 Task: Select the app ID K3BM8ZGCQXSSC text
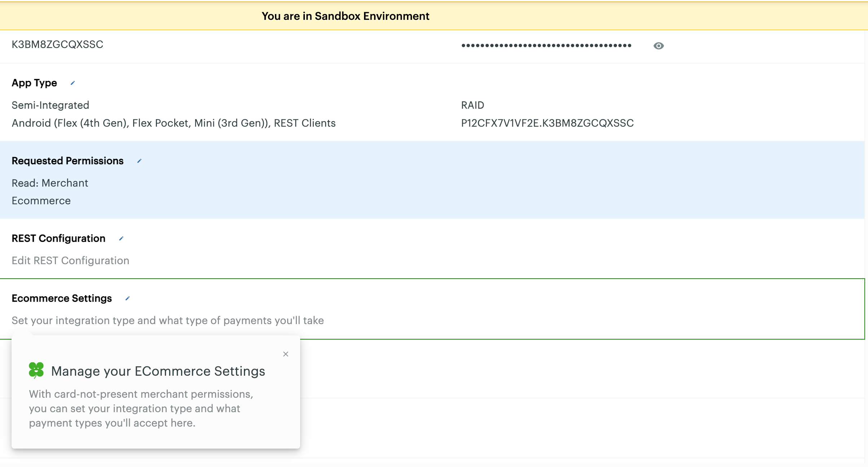[x=57, y=44]
